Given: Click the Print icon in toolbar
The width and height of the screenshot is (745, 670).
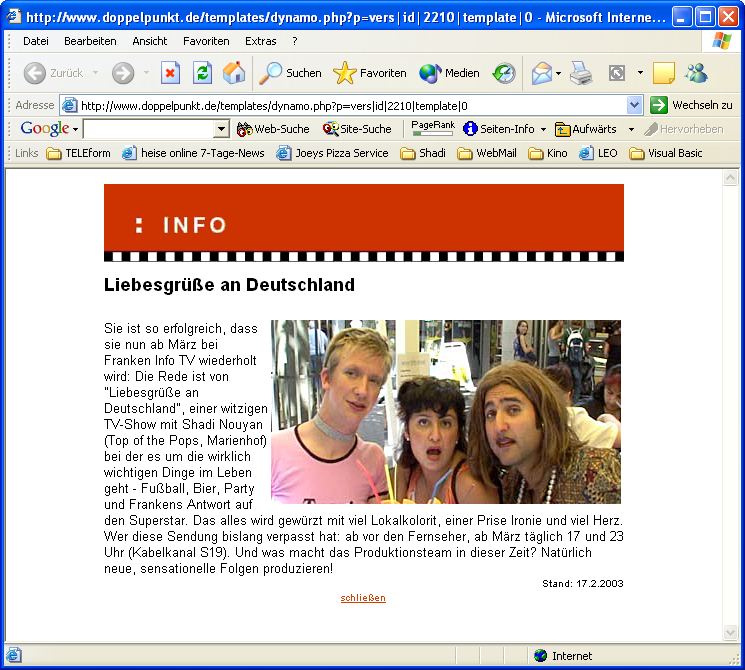Looking at the screenshot, I should pyautogui.click(x=581, y=73).
